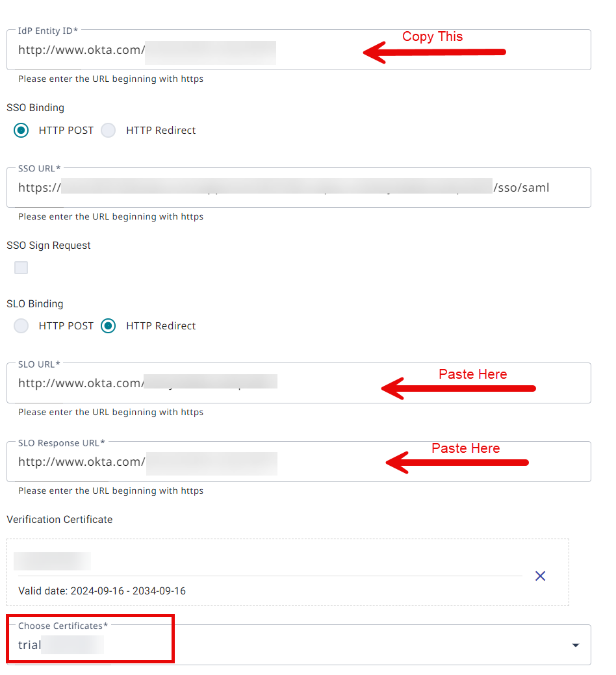The width and height of the screenshot is (616, 675).
Task: Click the https hint under IdP Entity ID
Action: point(110,79)
